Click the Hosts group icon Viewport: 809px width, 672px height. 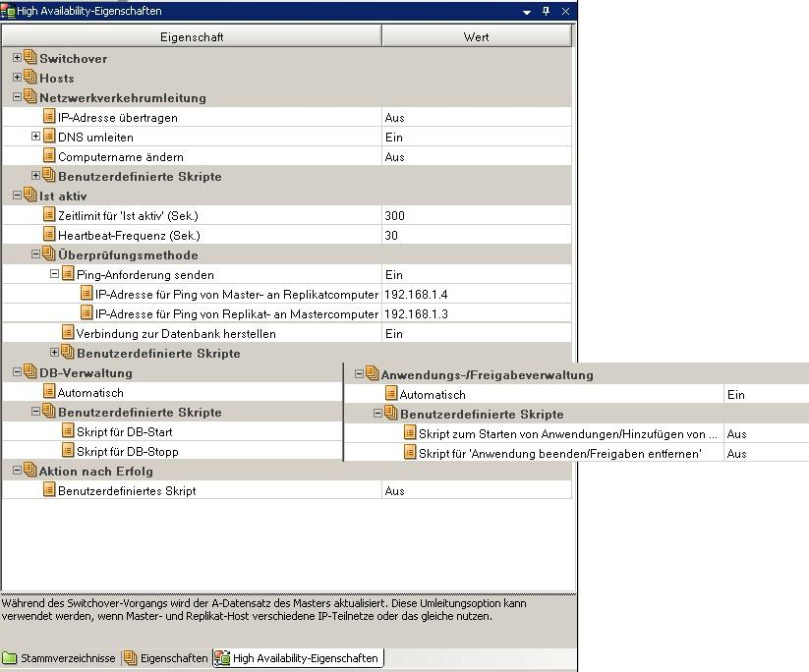[x=30, y=77]
